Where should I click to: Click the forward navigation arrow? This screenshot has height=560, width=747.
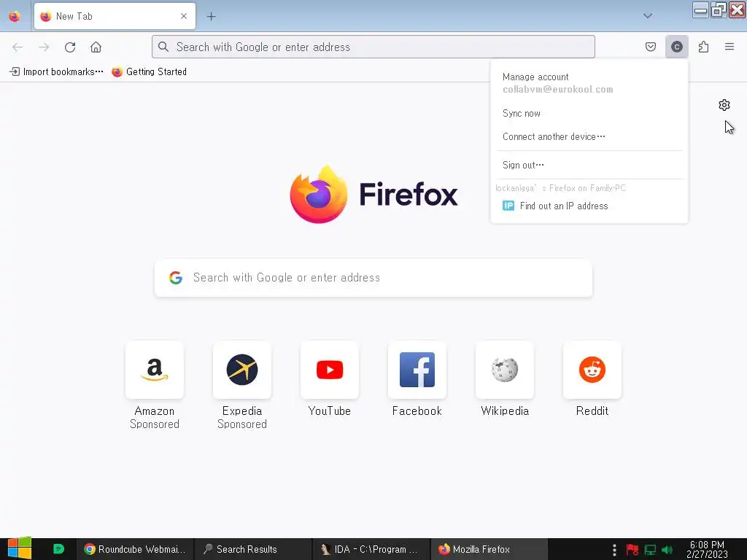[44, 47]
